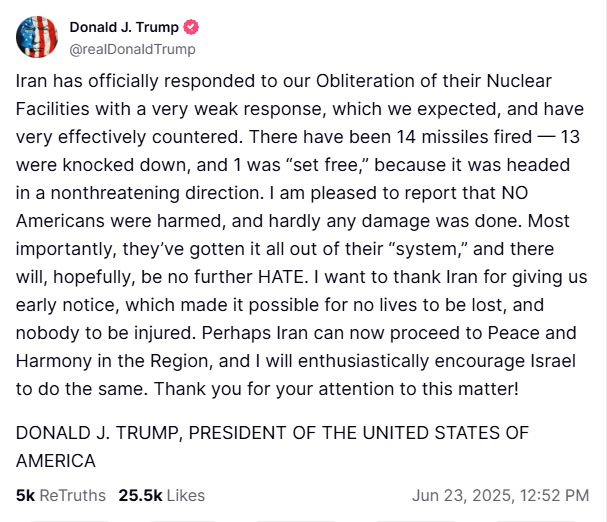View the 25.5k Likes list
The image size is (607, 522).
click(x=162, y=495)
